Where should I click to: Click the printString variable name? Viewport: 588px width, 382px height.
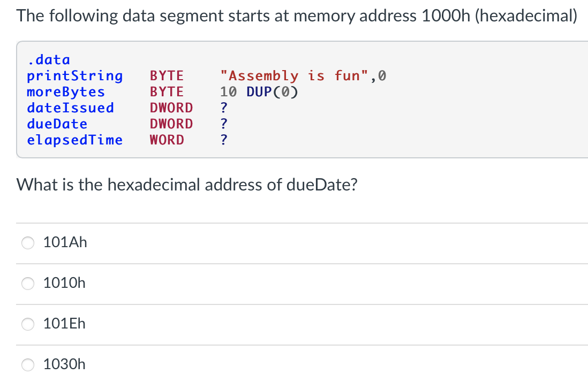coord(74,75)
